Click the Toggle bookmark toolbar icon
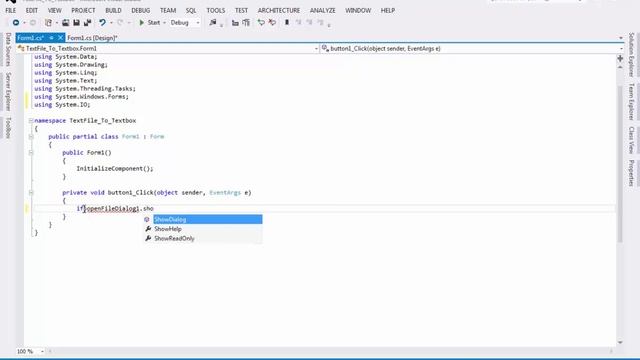 (x=287, y=23)
